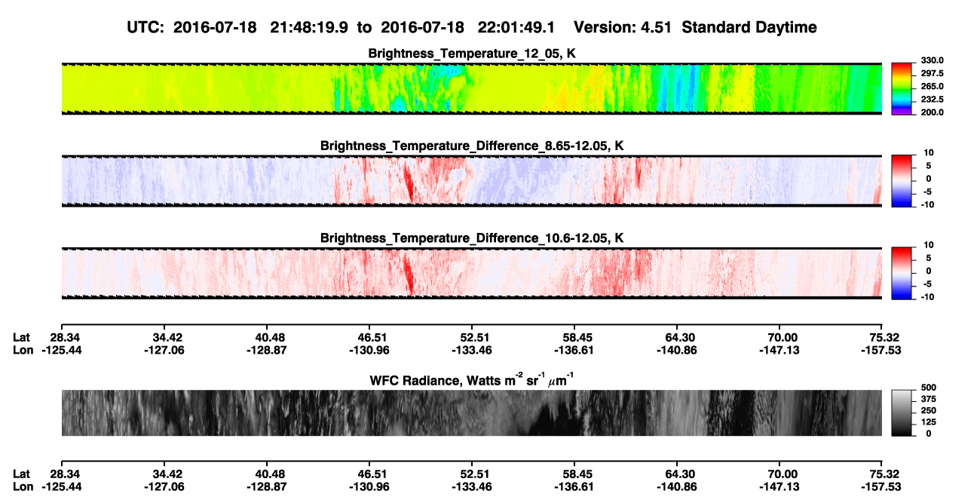
Task: Click colorbar value 200.0
Action: point(930,112)
